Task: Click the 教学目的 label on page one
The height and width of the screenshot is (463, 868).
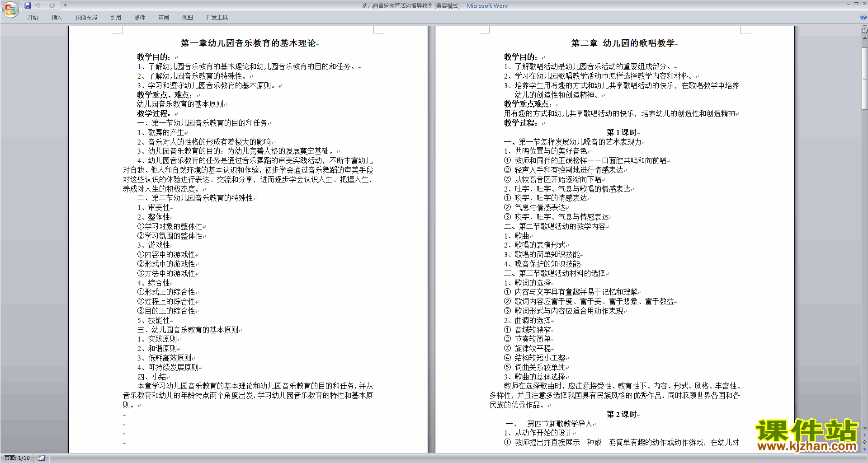Action: [x=154, y=57]
